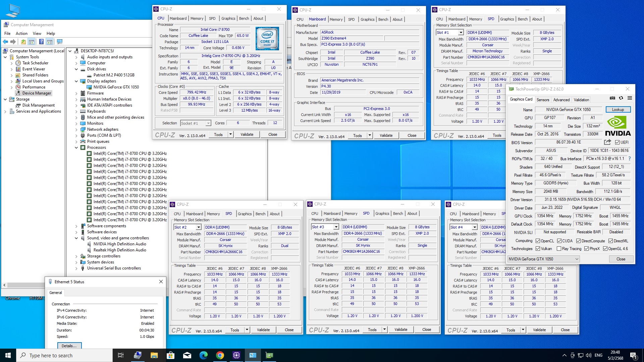Toggle the UEFI checkbox in GPU-Z
This screenshot has width=644, height=362.
point(617,142)
